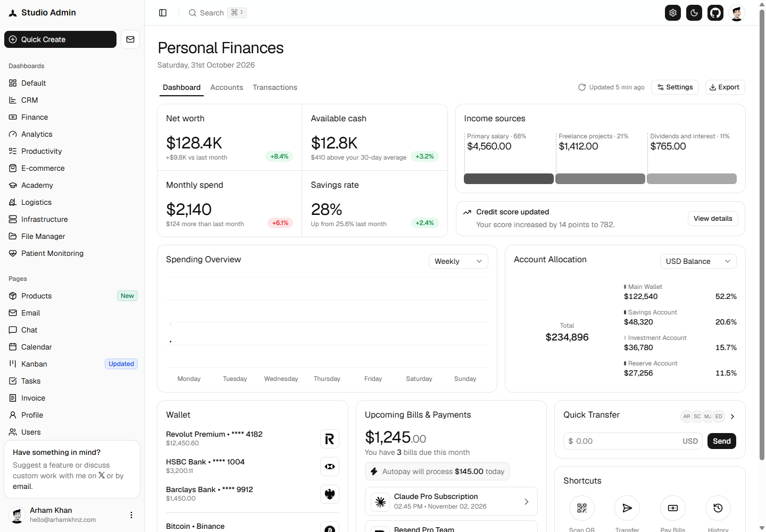Select the Dashboard tab
This screenshot has height=532, width=766.
181,87
